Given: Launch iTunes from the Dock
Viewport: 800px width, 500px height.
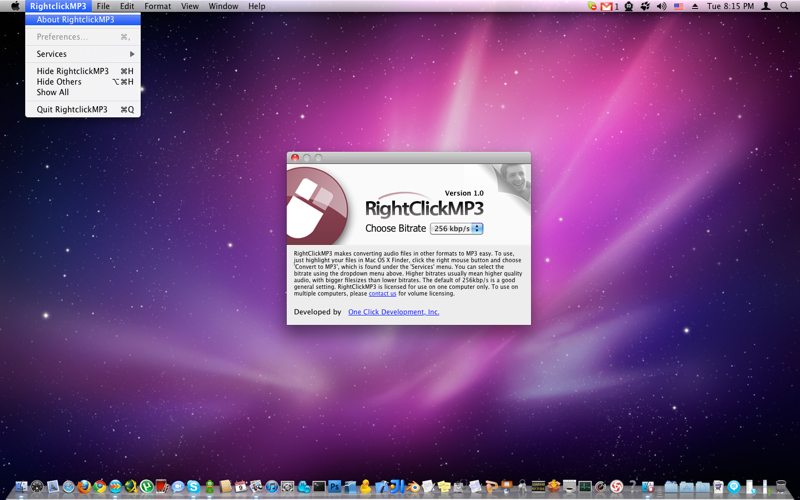Looking at the screenshot, I should point(271,487).
